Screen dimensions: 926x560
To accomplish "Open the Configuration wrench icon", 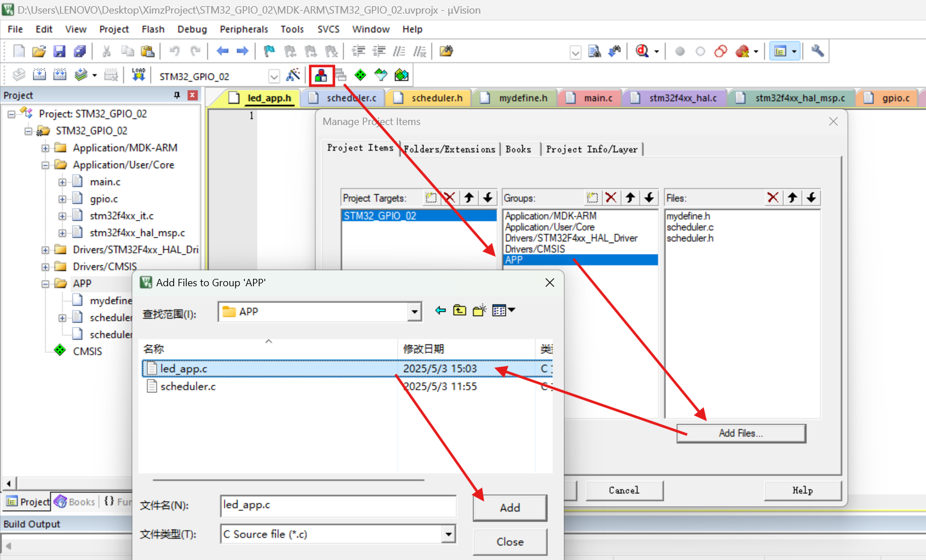I will click(817, 51).
